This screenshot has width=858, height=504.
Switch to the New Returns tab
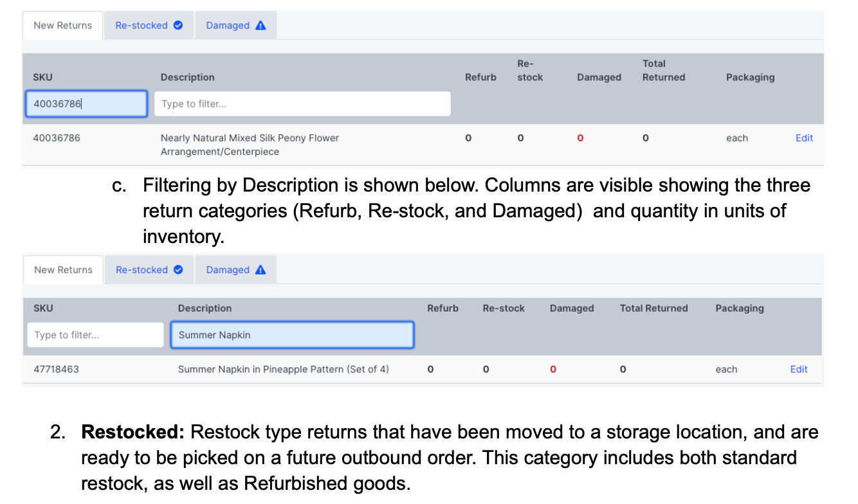(x=62, y=25)
